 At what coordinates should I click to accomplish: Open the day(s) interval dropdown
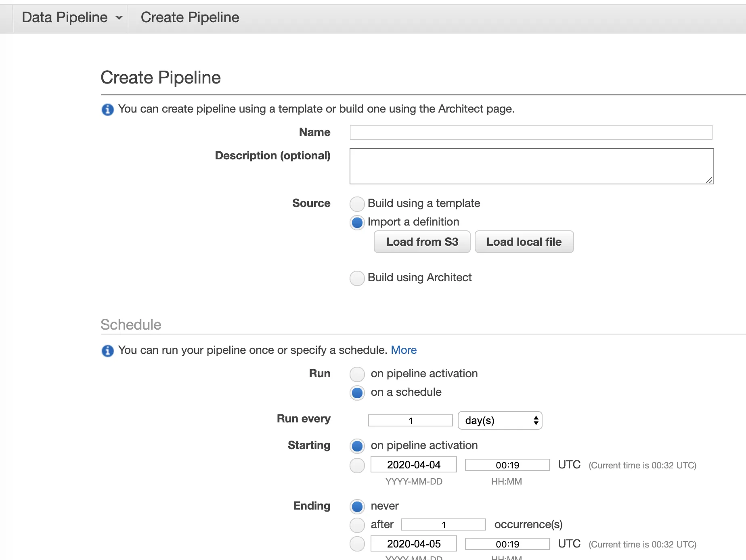point(500,420)
